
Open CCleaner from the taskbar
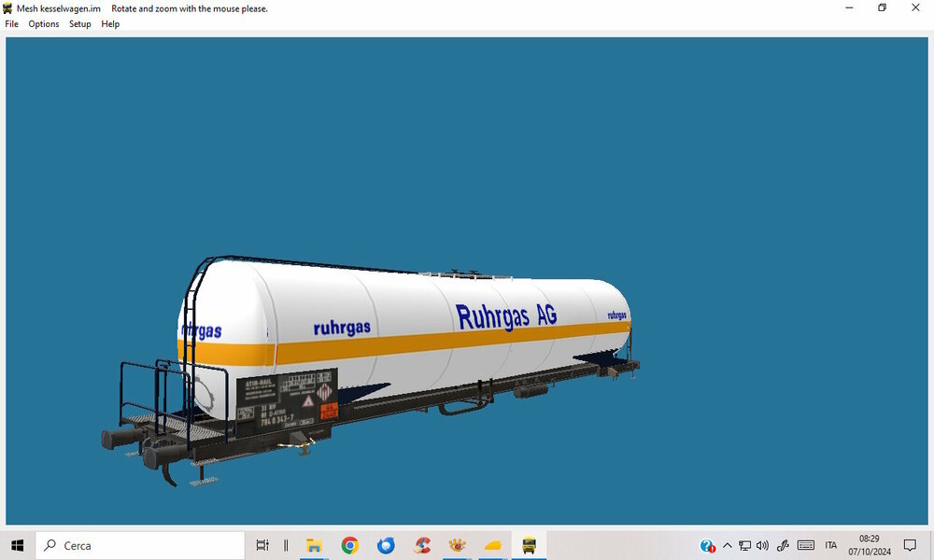point(422,545)
